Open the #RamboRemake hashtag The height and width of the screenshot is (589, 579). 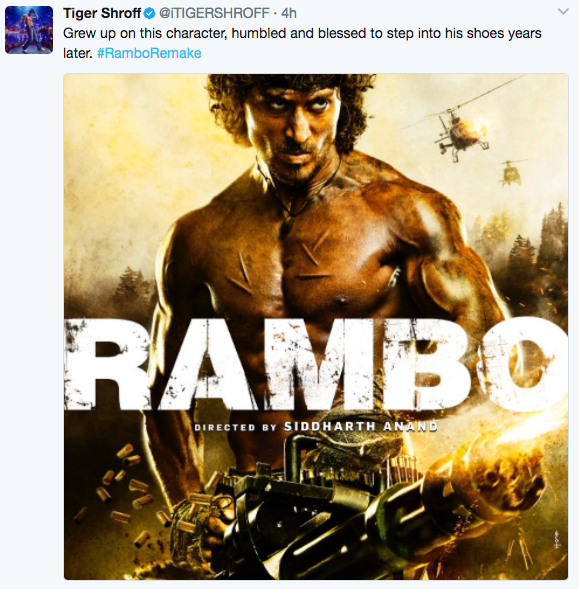[x=149, y=53]
